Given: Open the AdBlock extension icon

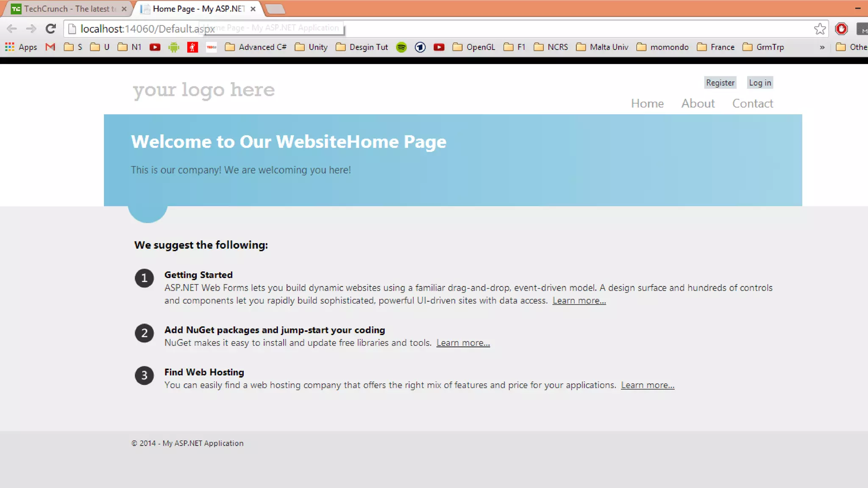Looking at the screenshot, I should [841, 29].
